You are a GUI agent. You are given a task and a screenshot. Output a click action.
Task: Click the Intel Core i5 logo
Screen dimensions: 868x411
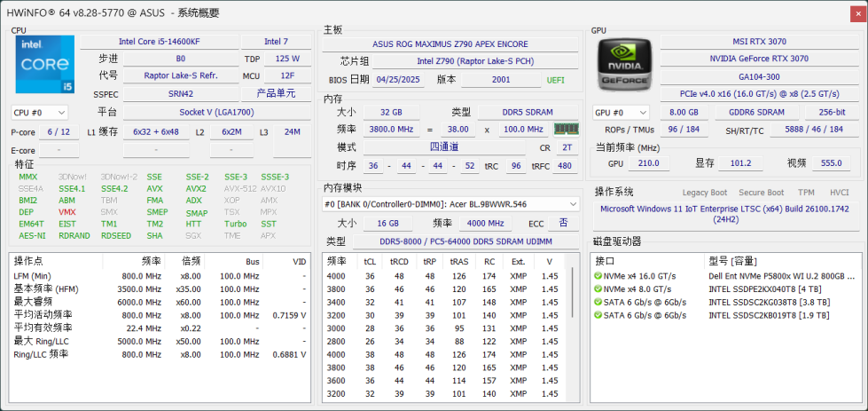[x=45, y=64]
